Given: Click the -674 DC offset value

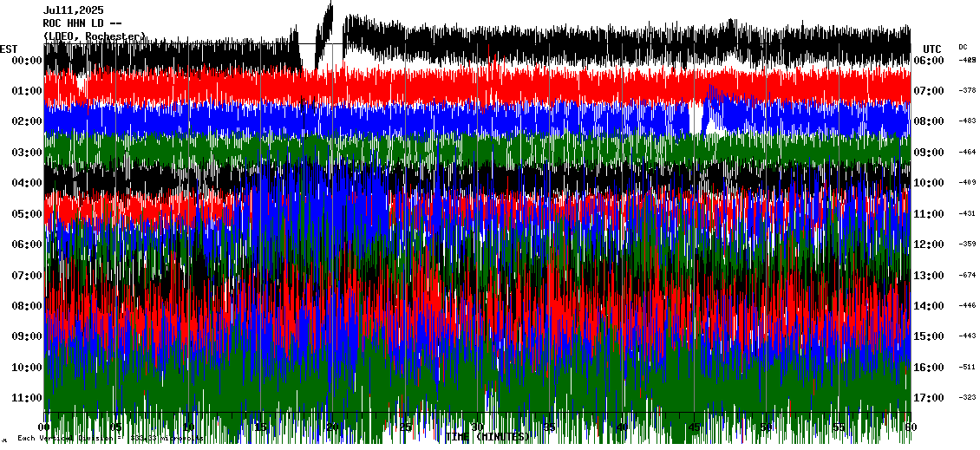Looking at the screenshot, I should click(967, 276).
